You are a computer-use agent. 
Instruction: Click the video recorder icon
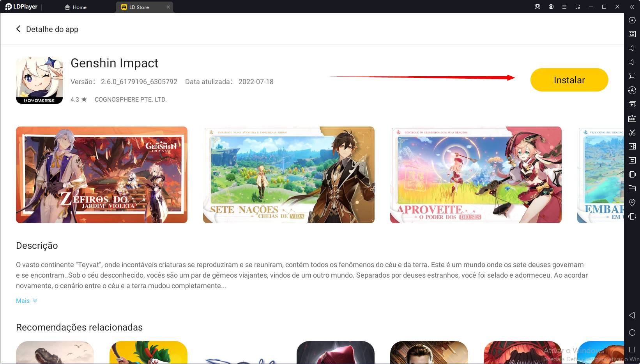click(632, 146)
